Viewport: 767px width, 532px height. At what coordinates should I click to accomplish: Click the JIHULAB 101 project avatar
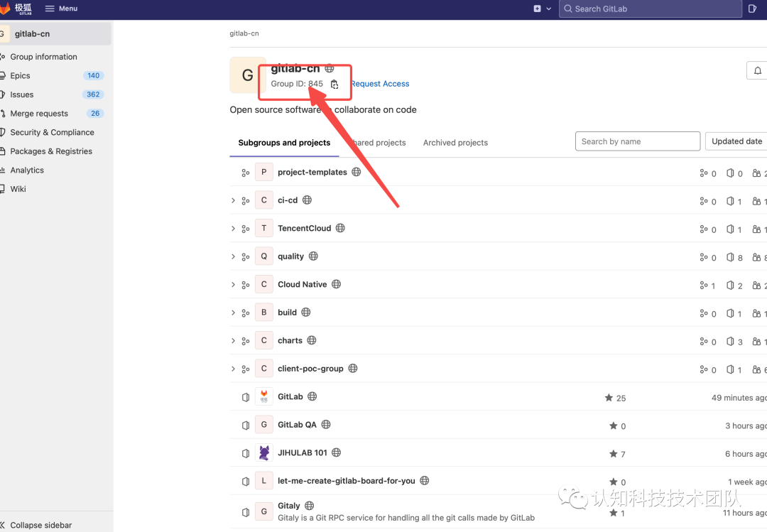(x=263, y=452)
